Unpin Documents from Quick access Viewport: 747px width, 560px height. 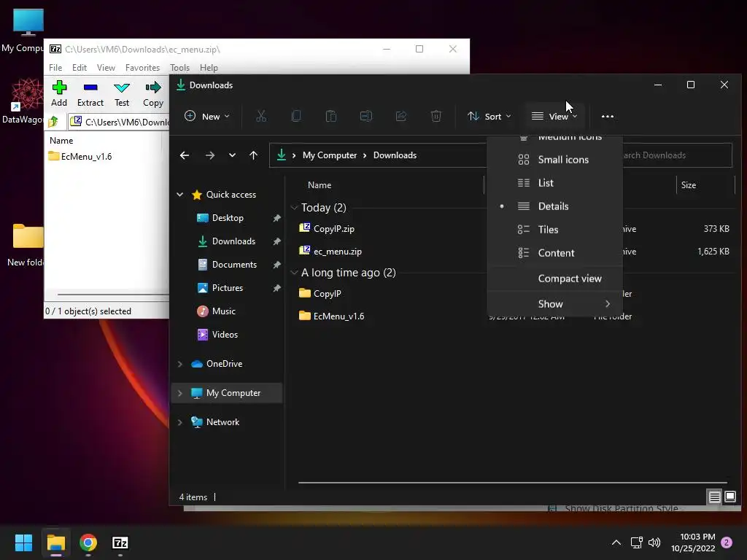(276, 265)
